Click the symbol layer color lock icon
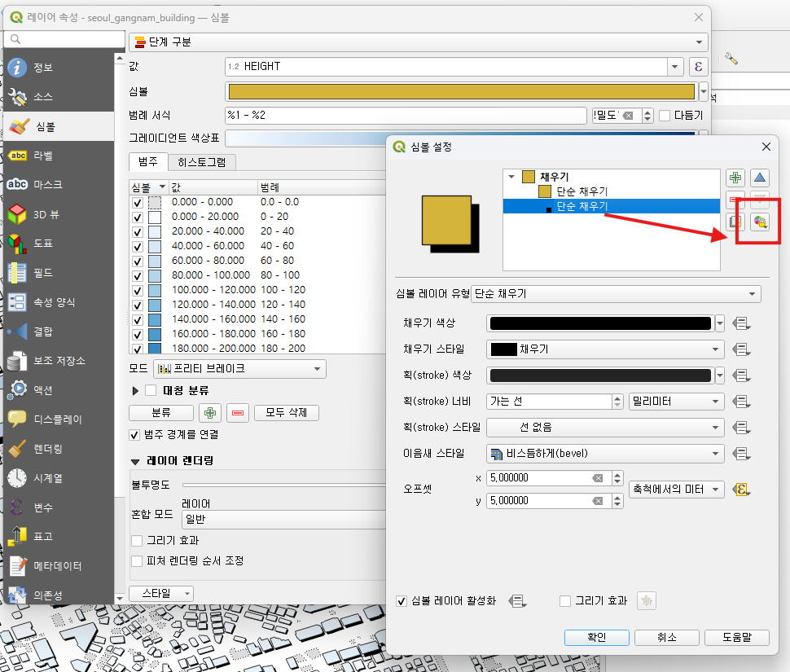Viewport: 790px width, 672px height. [x=760, y=222]
